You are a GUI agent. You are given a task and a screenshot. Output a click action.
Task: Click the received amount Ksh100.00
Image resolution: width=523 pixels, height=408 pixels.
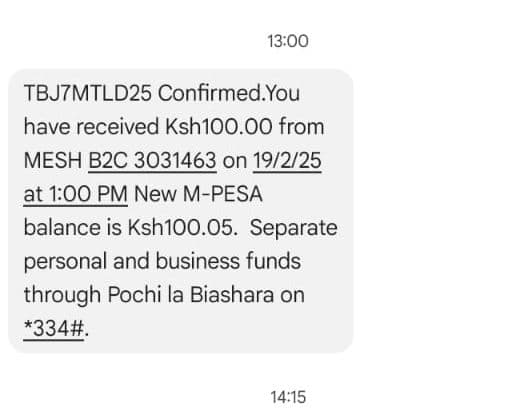point(219,127)
